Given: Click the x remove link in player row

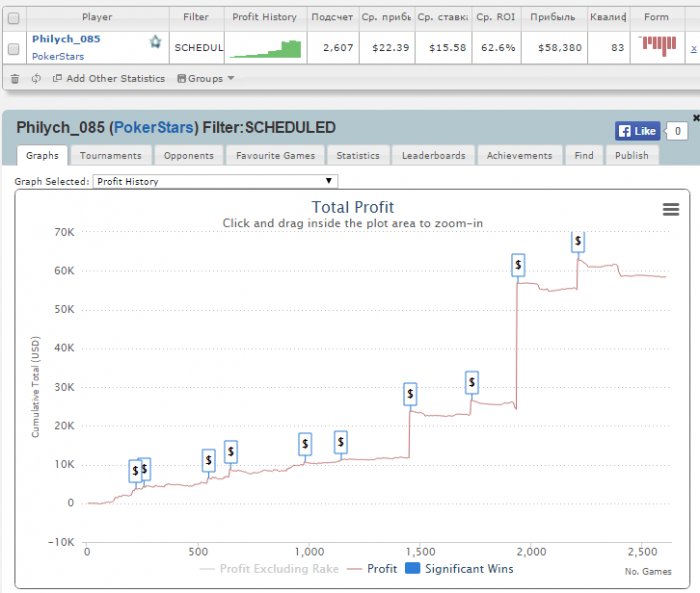Looking at the screenshot, I should [693, 48].
